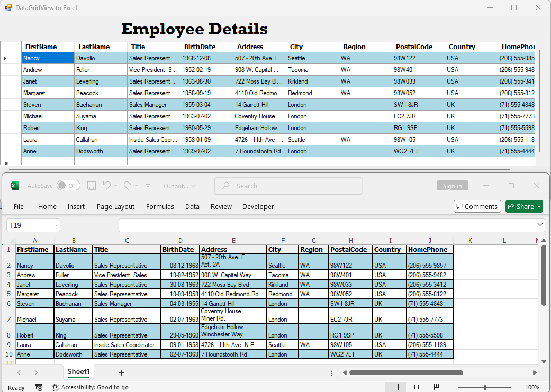Screen dimensions: 551x392
Task: Toggle AutoSave off switch
Action: (68, 185)
